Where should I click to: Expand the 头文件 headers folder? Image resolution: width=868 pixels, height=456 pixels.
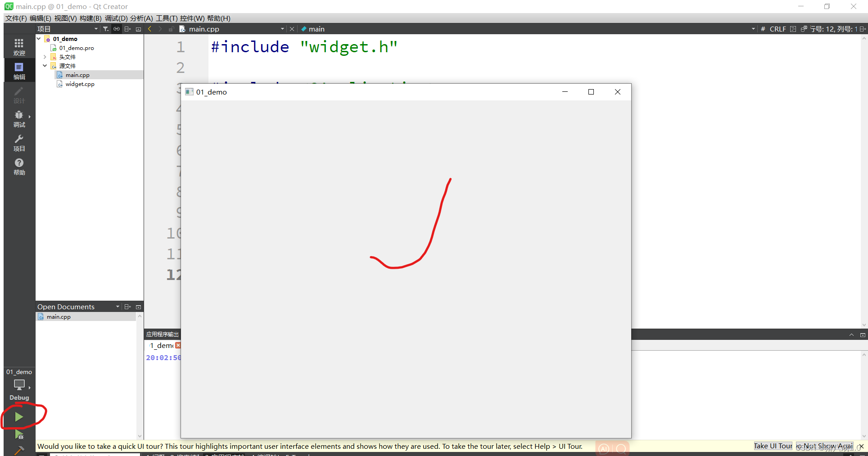point(45,57)
